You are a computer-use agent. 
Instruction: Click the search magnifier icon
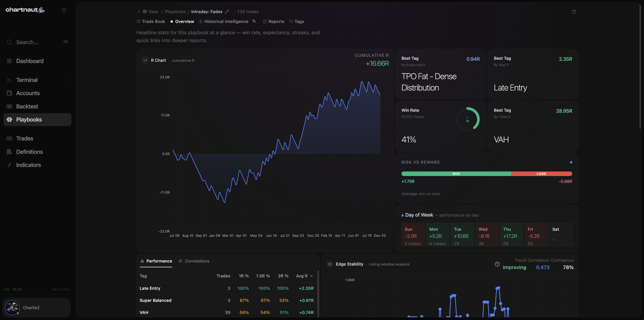pos(9,42)
